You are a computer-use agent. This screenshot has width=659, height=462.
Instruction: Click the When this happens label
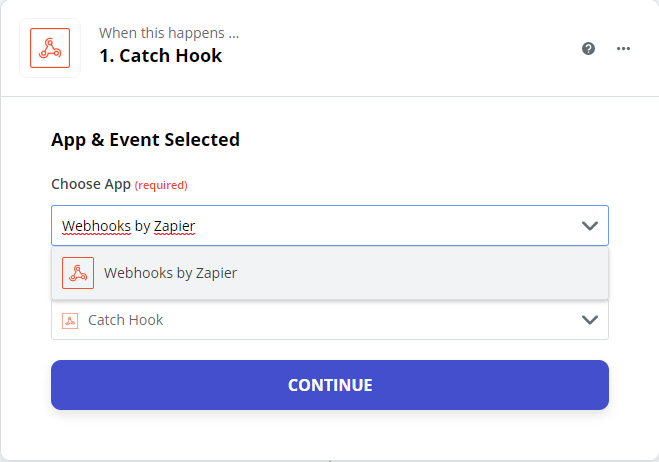click(169, 33)
